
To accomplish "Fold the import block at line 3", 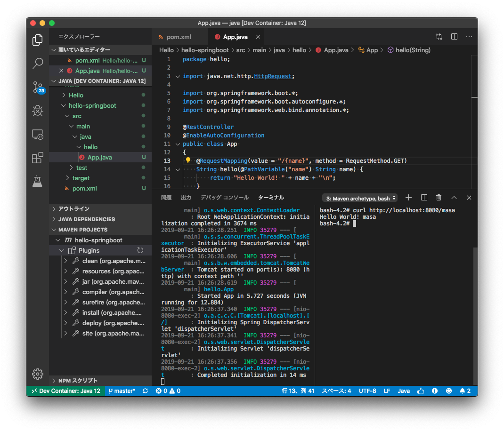I will (x=178, y=76).
